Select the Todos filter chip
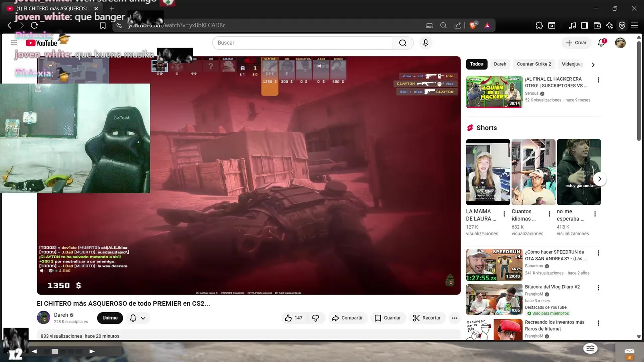The width and height of the screenshot is (644, 362). (x=476, y=64)
